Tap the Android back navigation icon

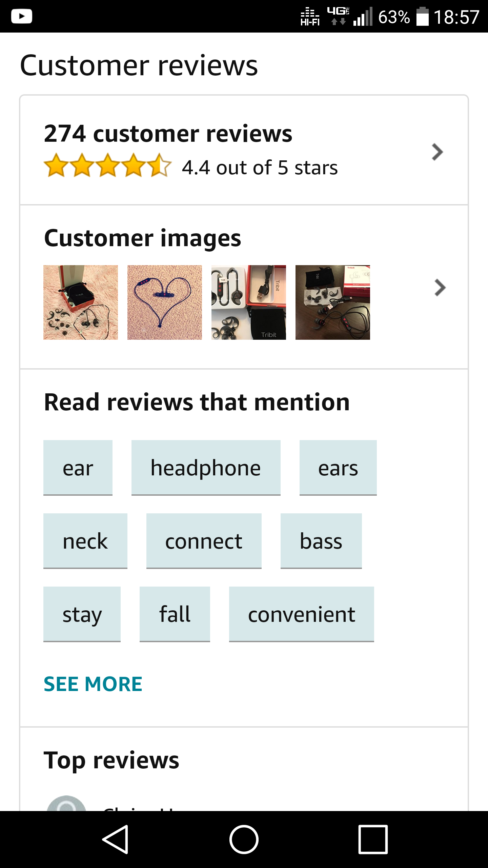coord(115,839)
